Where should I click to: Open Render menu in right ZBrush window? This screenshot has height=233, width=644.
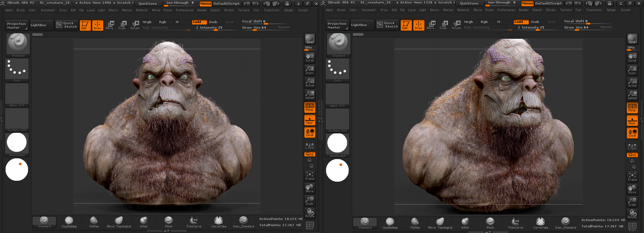[523, 10]
